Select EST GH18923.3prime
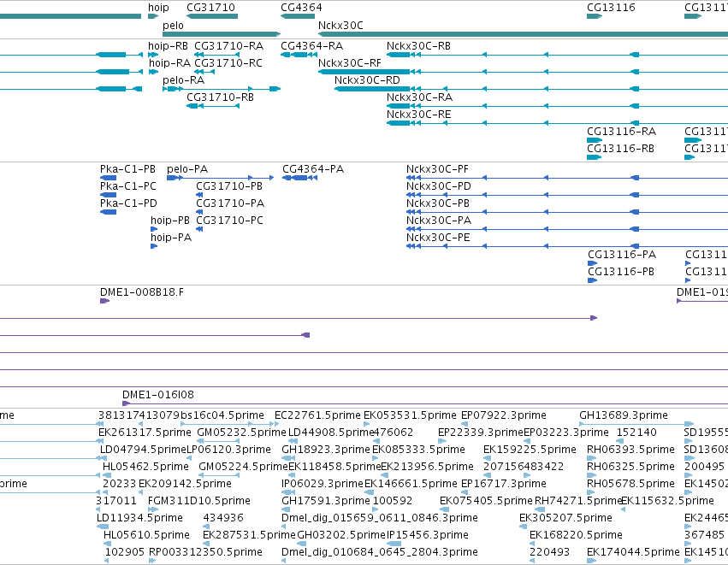The width and height of the screenshot is (728, 565). (326, 450)
